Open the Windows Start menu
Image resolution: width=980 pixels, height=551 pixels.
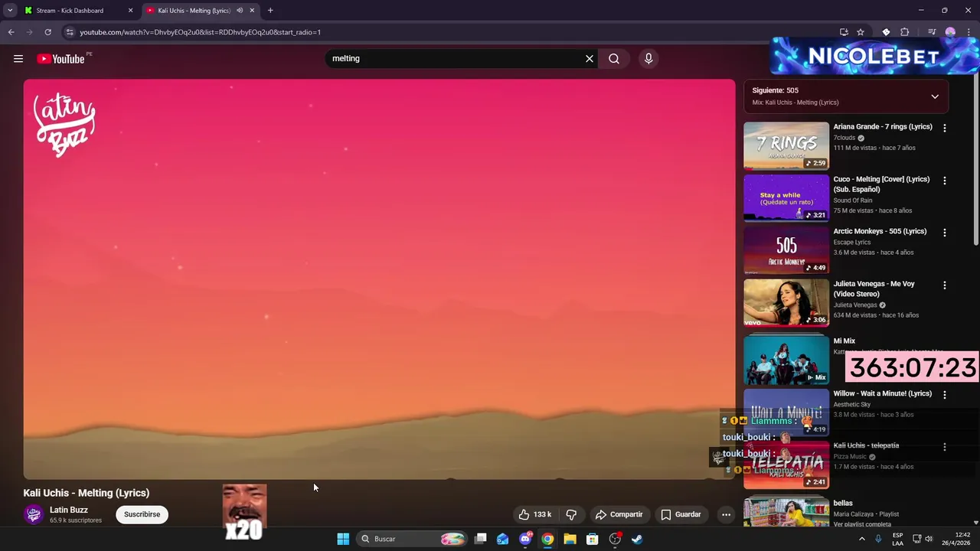coord(343,539)
